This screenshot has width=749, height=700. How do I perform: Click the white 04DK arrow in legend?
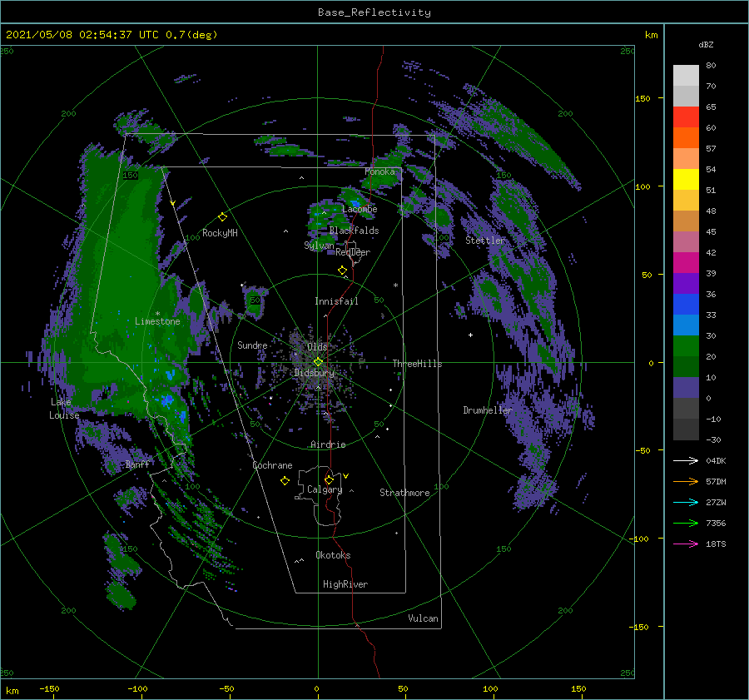[686, 460]
